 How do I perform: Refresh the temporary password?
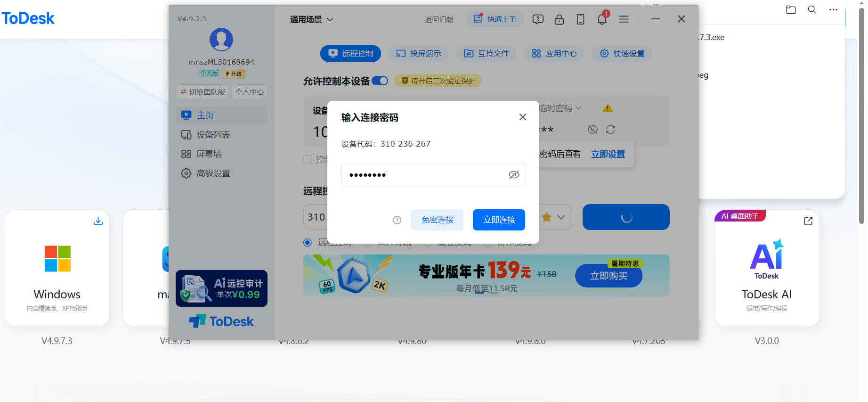(610, 130)
